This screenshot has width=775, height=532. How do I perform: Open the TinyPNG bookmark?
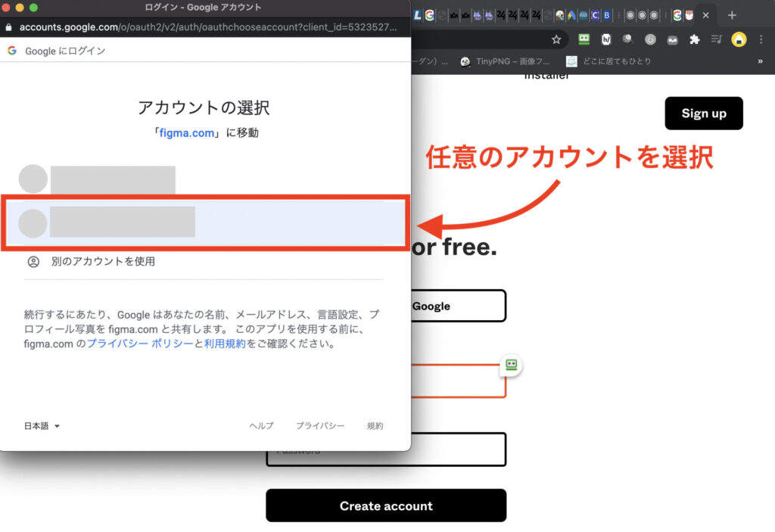[505, 61]
